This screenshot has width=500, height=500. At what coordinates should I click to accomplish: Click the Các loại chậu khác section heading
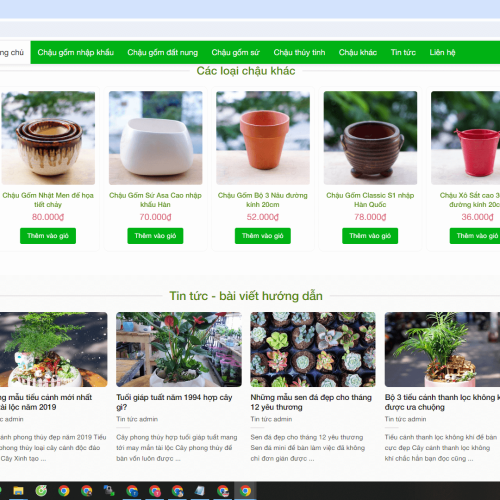pos(246,71)
